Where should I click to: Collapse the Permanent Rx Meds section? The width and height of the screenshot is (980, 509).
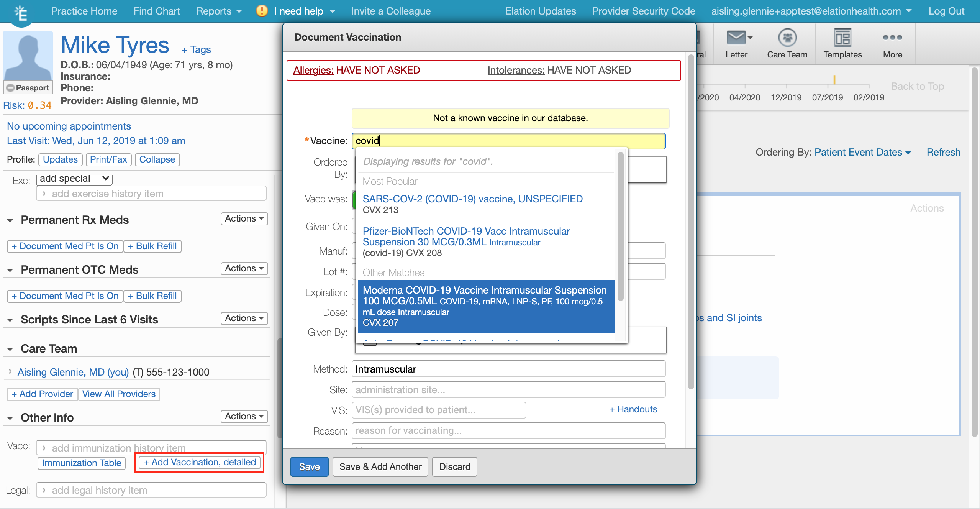(10, 220)
